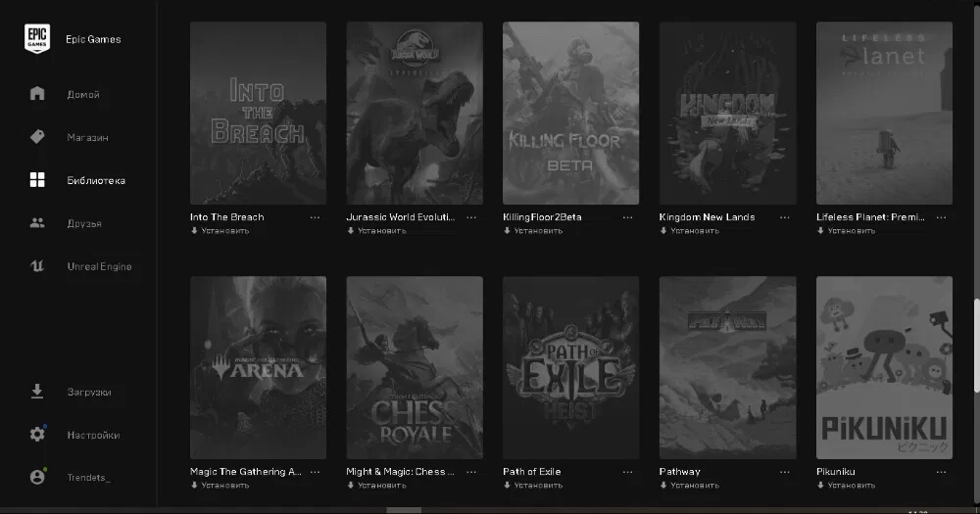
Task: Click Установить under Path of Exile
Action: pyautogui.click(x=538, y=485)
